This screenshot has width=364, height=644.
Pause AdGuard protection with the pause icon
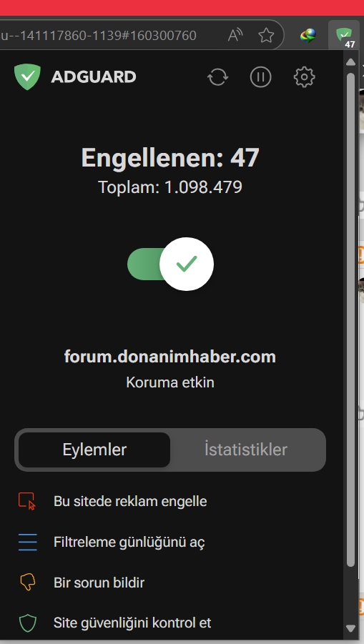click(261, 76)
